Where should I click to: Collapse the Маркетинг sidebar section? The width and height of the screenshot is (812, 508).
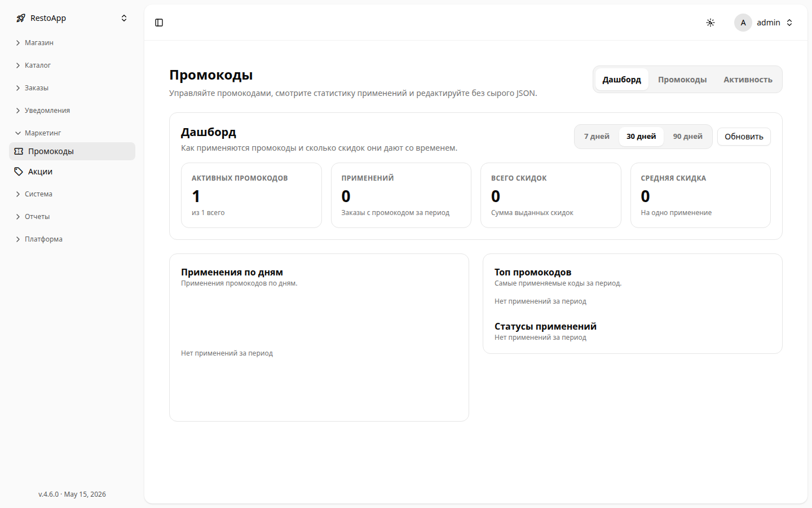point(72,133)
